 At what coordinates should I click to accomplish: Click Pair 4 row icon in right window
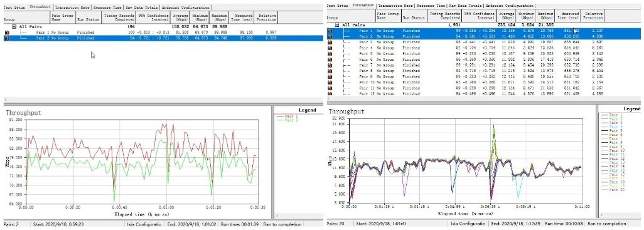(x=330, y=48)
